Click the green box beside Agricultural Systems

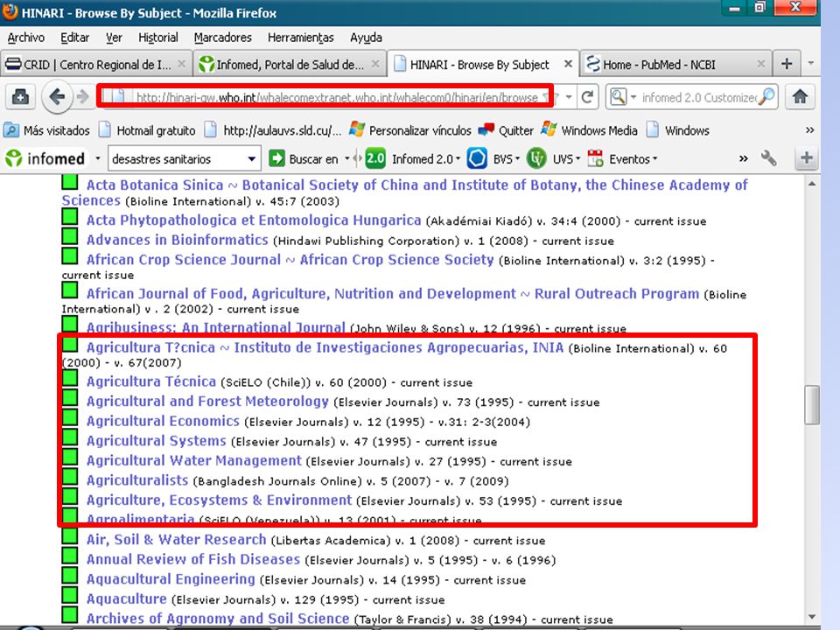point(70,437)
